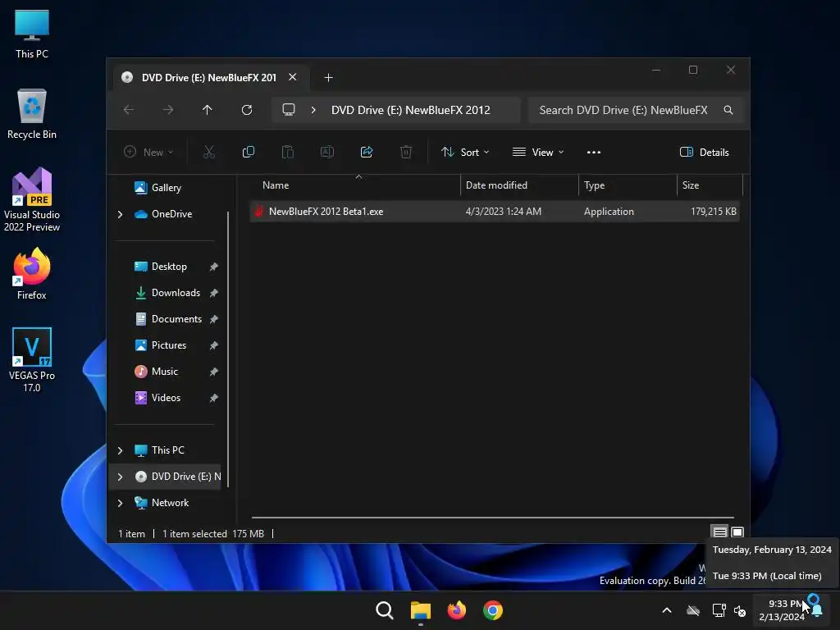
Task: Click the Delete trash can icon
Action: point(406,152)
